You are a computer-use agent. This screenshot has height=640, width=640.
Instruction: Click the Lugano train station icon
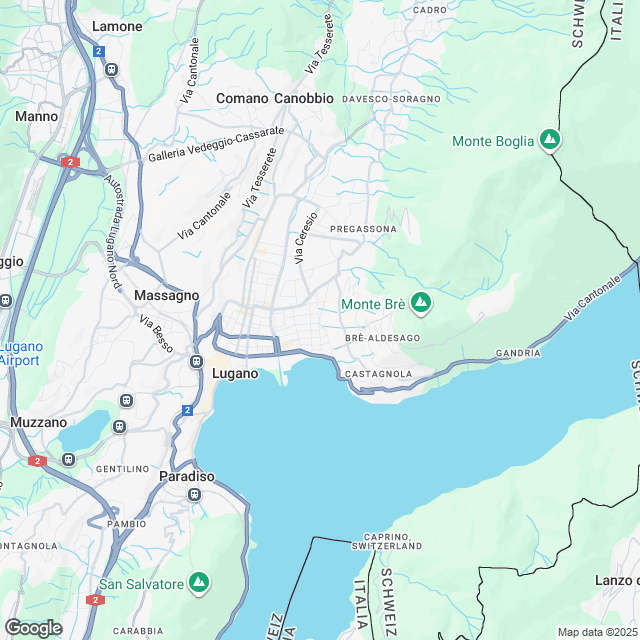coord(196,361)
